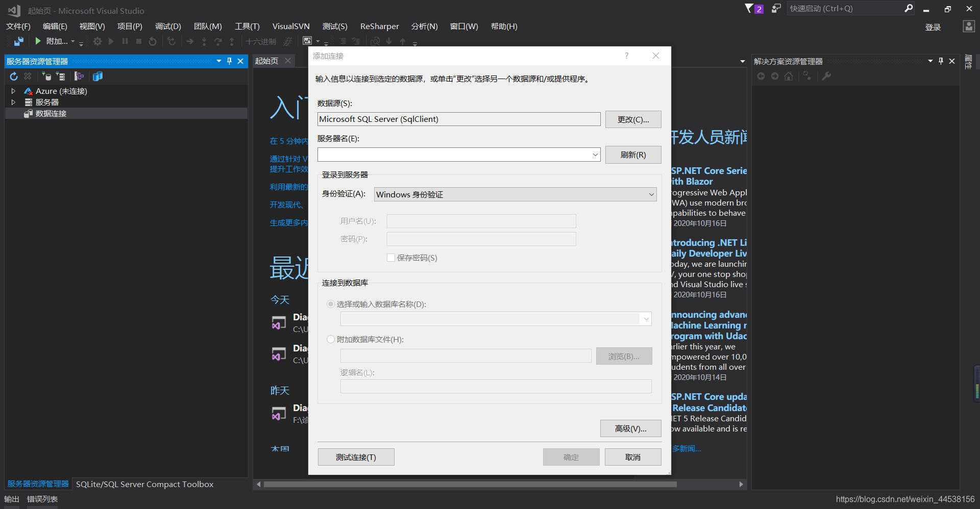980x509 pixels.
Task: Click the data source field showing Microsoft SQL Server
Action: 459,119
